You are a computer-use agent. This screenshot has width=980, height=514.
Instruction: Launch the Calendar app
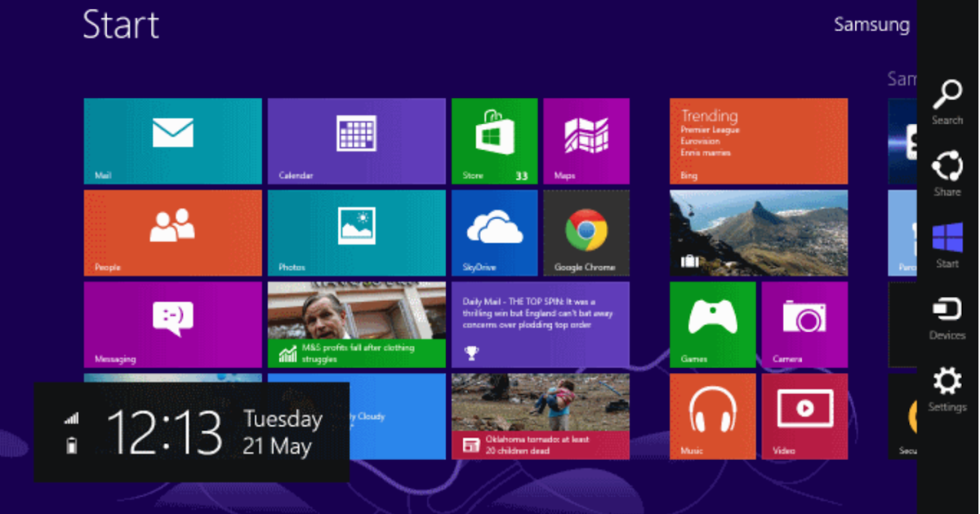356,140
